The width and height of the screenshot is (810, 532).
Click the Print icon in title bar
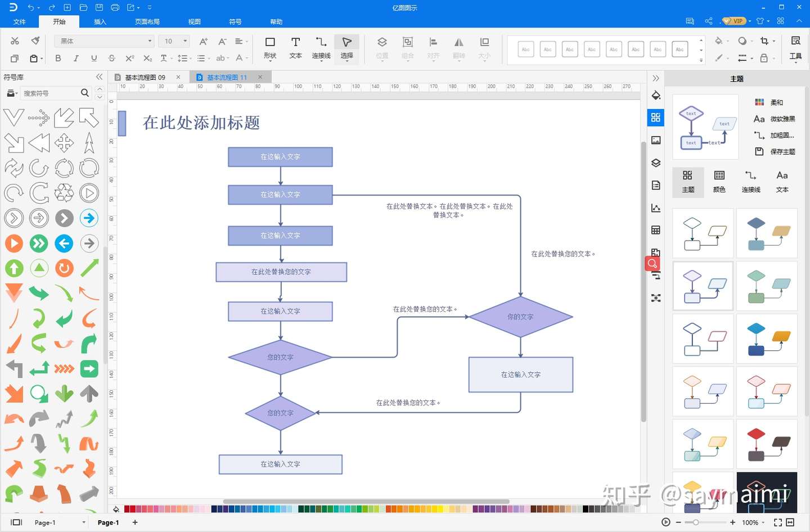[115, 7]
